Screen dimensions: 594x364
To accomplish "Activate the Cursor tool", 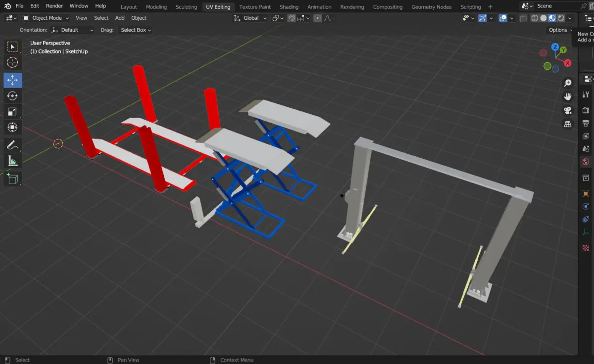I will tap(13, 62).
